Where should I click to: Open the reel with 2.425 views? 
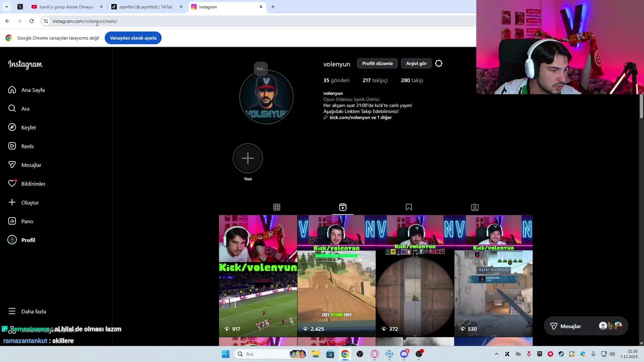pos(337,276)
